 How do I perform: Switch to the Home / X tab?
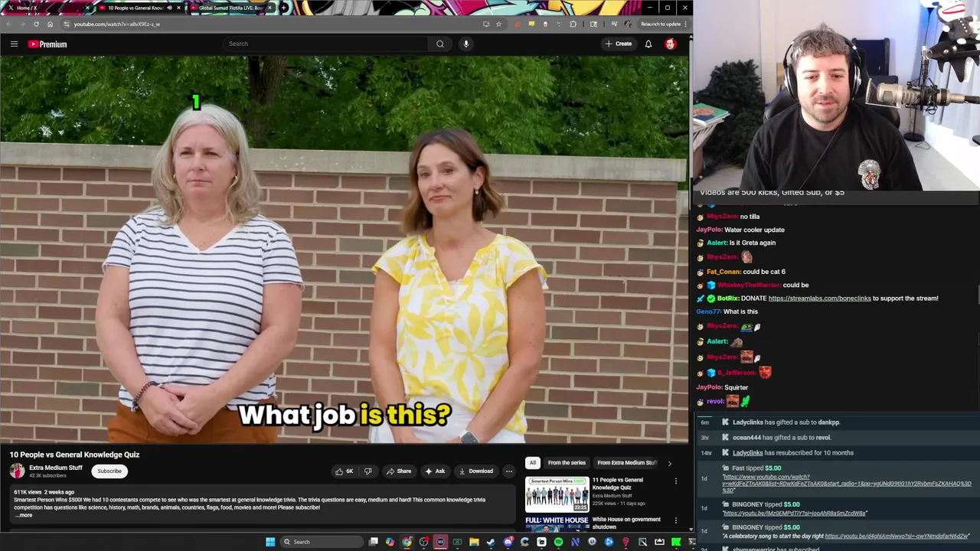(46, 8)
